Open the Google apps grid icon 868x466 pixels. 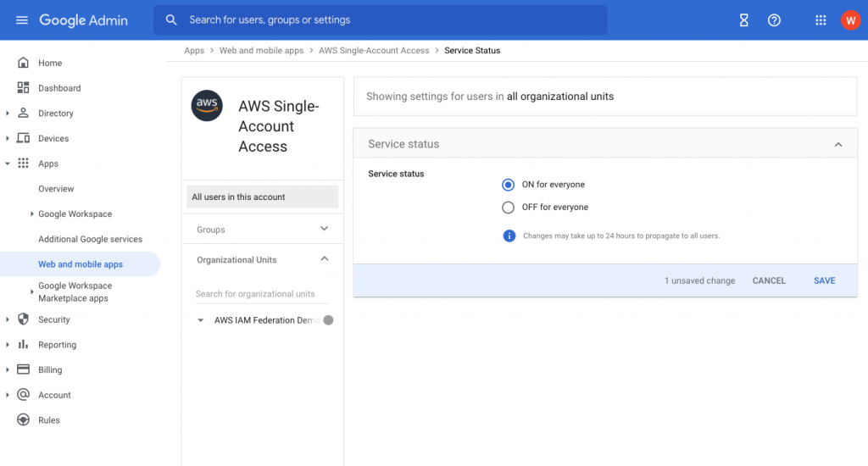pos(821,20)
